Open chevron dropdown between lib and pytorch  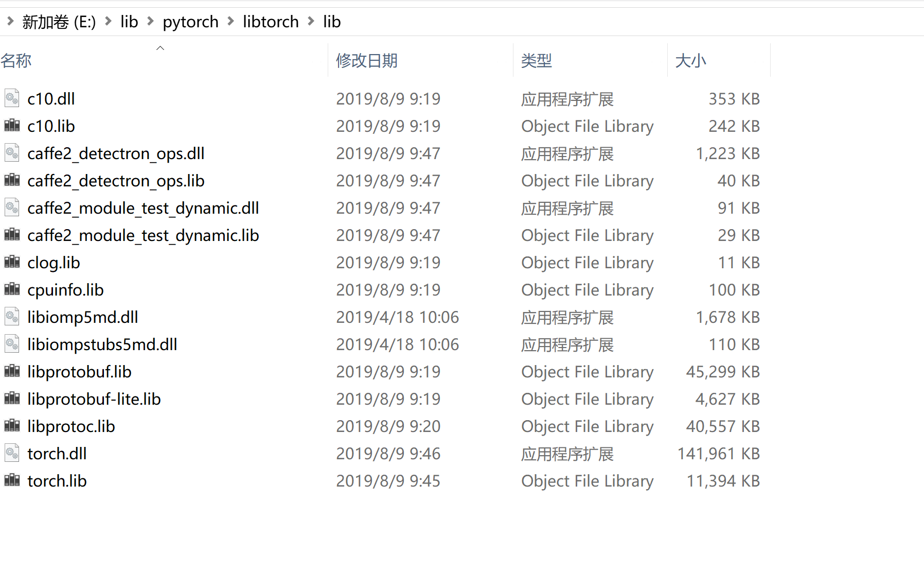(x=150, y=21)
